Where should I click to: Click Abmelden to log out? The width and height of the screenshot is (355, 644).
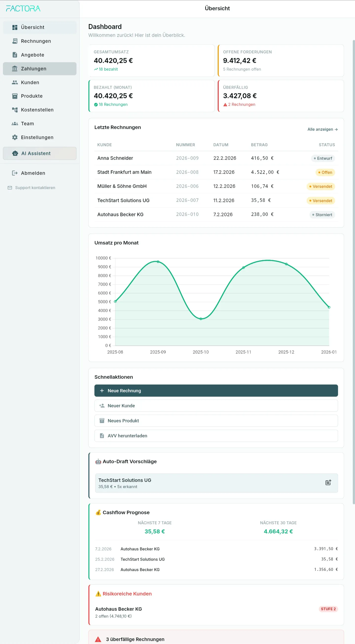point(39,173)
